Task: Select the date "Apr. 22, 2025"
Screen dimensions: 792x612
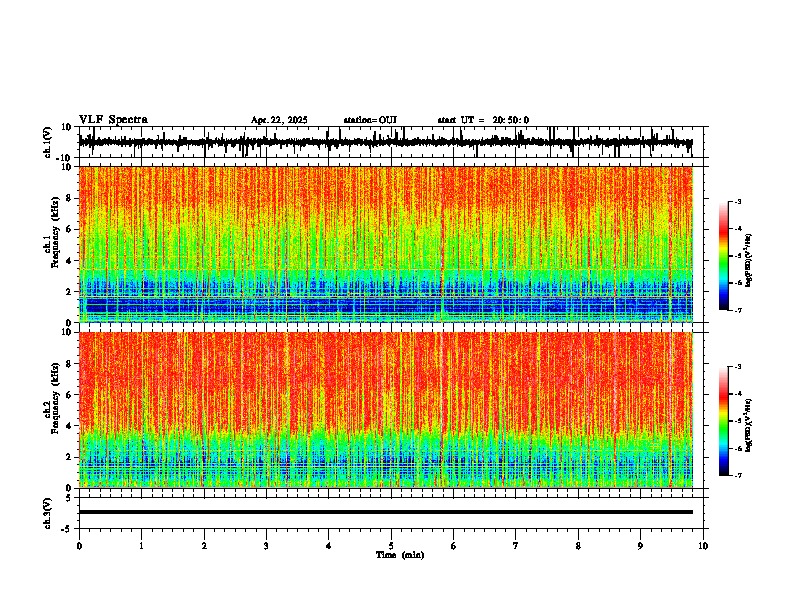Action: tap(279, 120)
